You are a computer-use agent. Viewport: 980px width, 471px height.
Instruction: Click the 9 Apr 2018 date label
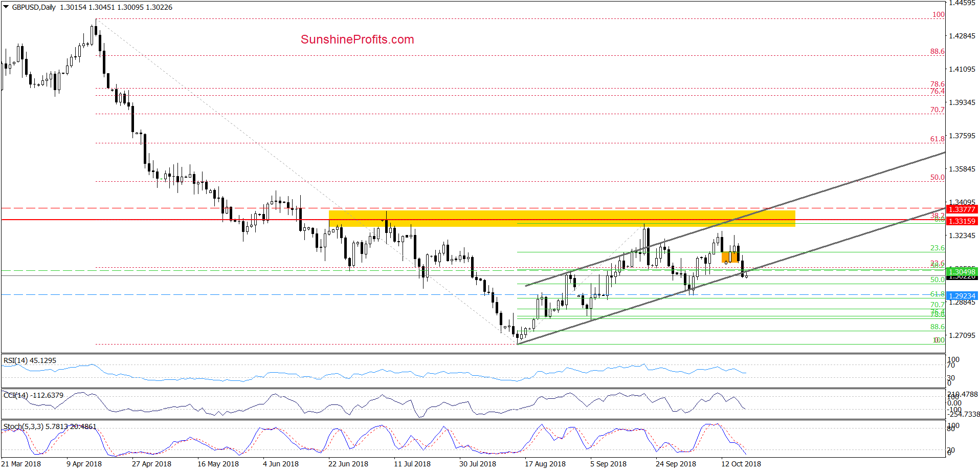tap(84, 464)
